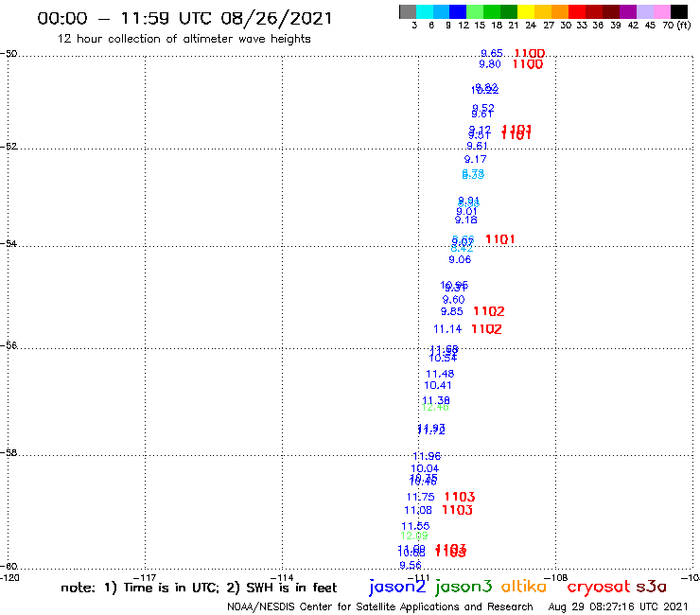Click wave height value 10.04
700x615 pixels.
425,469
